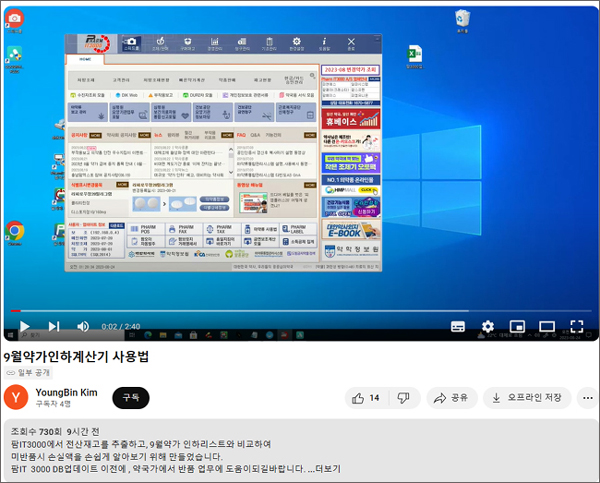Click the taskbar search box
The height and width of the screenshot is (483, 600).
[72, 335]
